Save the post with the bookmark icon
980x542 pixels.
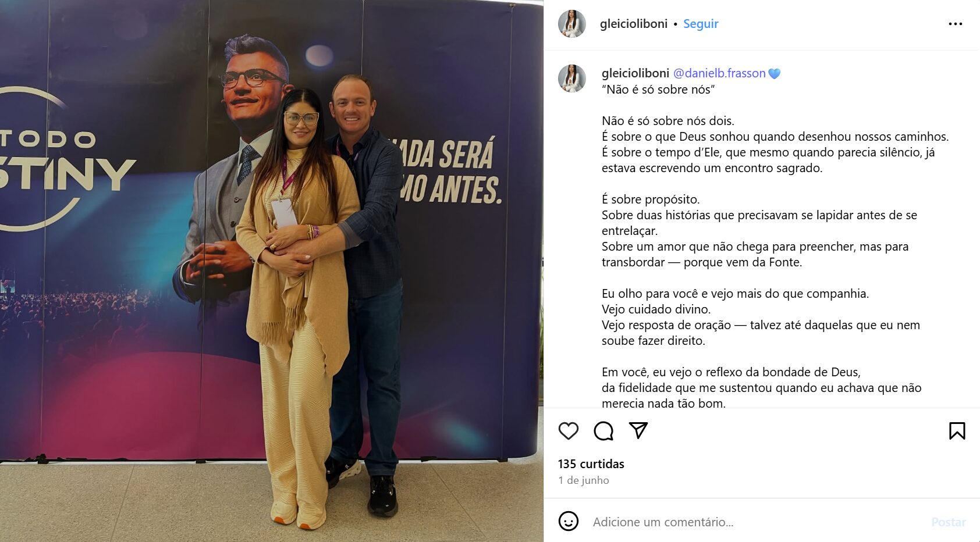pyautogui.click(x=957, y=431)
